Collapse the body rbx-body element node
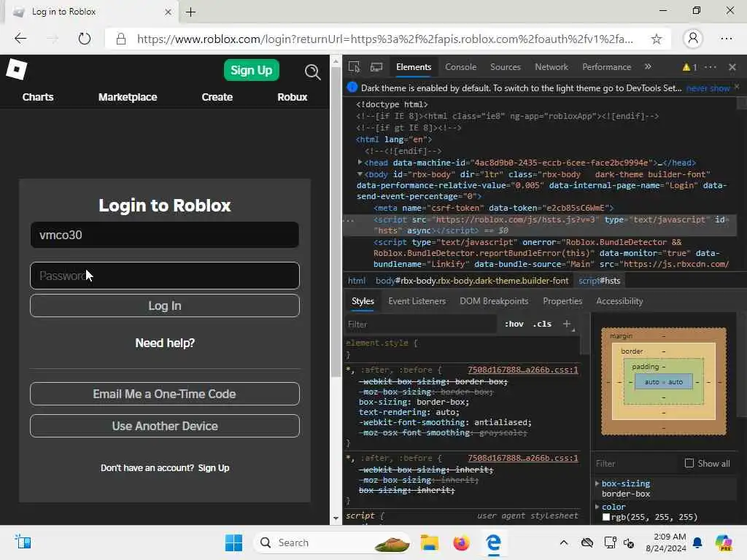Image resolution: width=747 pixels, height=560 pixels. point(360,174)
